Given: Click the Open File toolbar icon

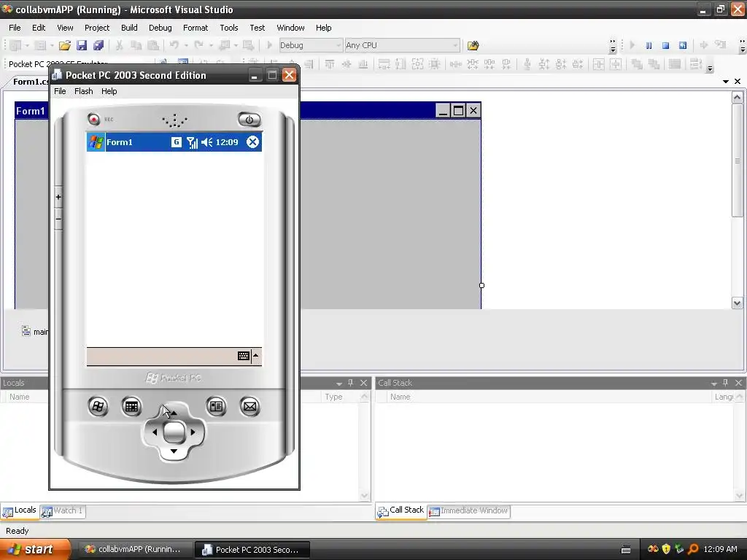Looking at the screenshot, I should [x=65, y=45].
